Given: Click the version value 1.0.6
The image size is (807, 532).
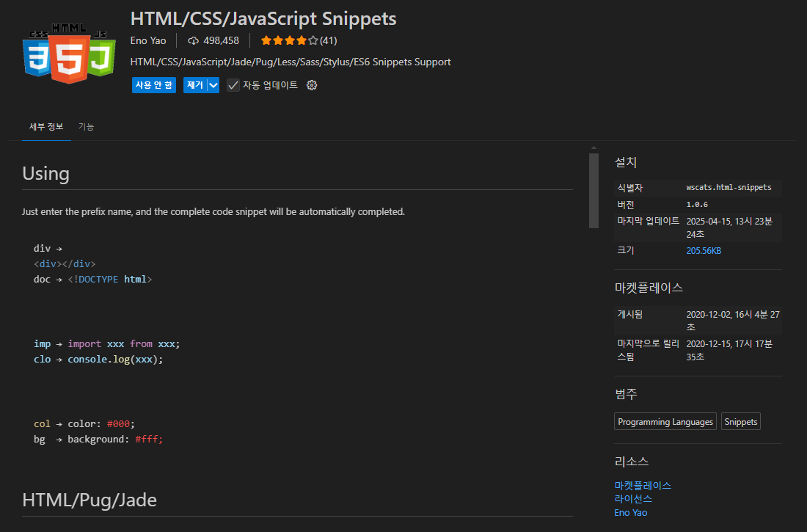Looking at the screenshot, I should pos(697,205).
